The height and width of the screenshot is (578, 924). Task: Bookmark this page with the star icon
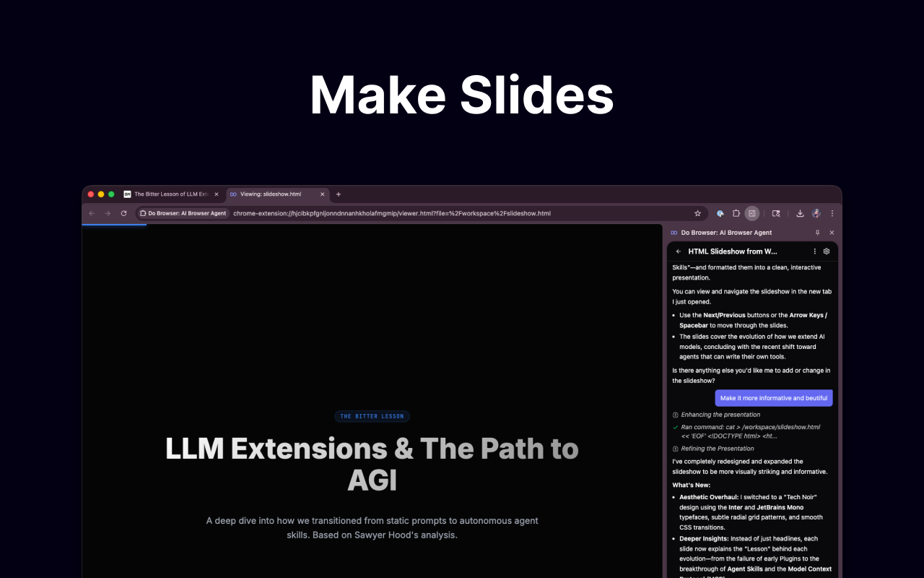point(697,213)
